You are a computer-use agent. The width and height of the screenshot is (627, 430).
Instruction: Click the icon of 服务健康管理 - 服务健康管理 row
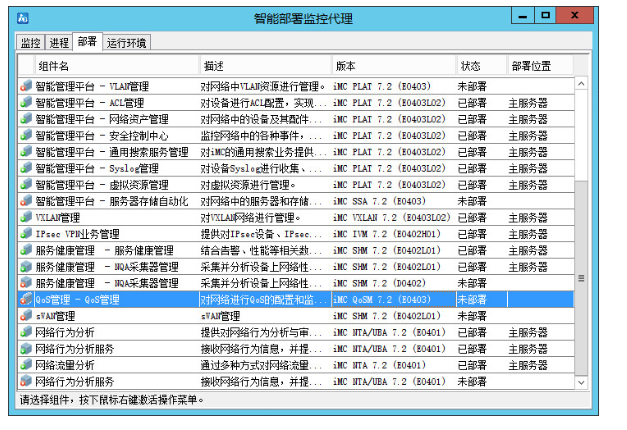[x=26, y=250]
